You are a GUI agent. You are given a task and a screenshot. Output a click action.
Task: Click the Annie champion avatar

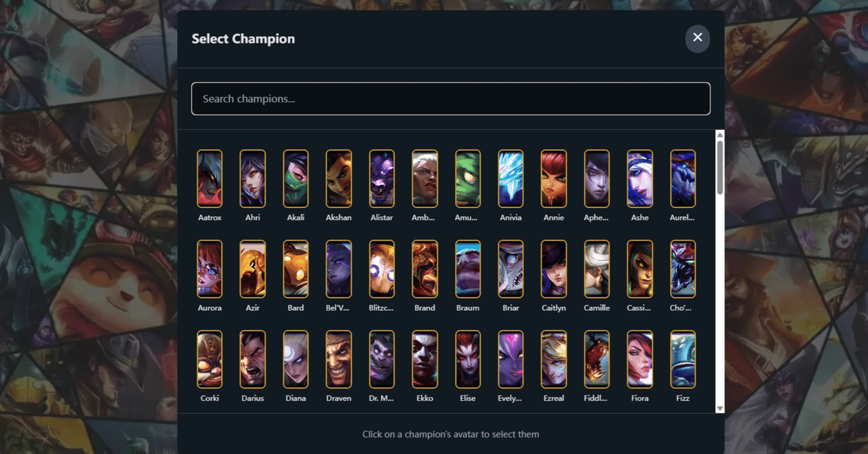553,178
